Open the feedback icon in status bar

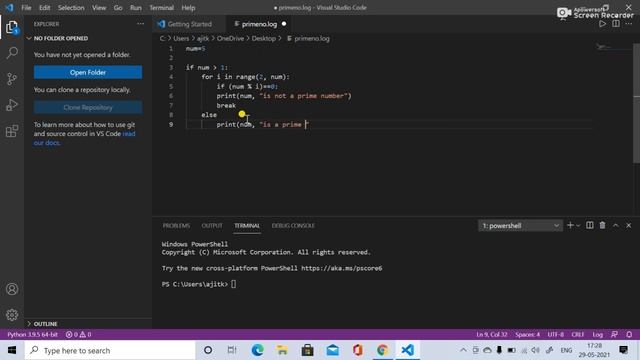[614, 334]
